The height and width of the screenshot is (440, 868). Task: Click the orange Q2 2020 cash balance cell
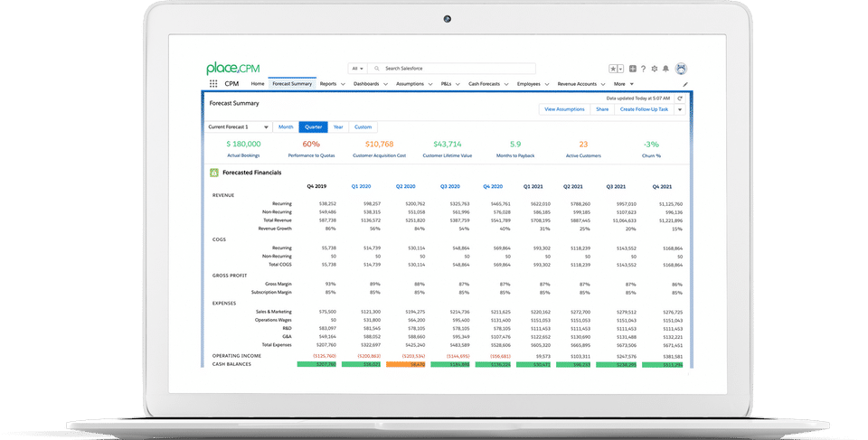tap(405, 365)
